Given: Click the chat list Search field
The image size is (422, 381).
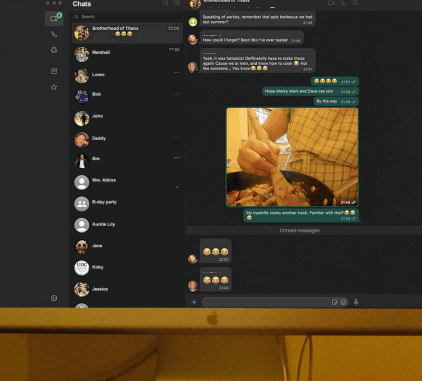Looking at the screenshot, I should (127, 16).
